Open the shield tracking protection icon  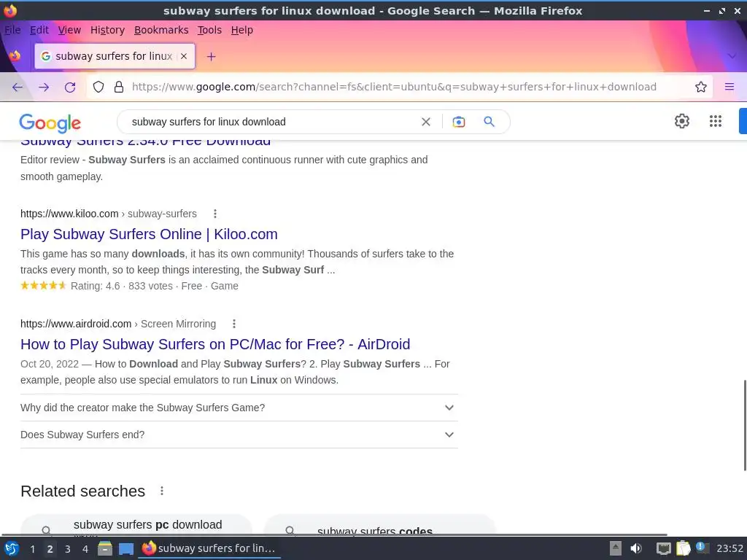pyautogui.click(x=98, y=87)
